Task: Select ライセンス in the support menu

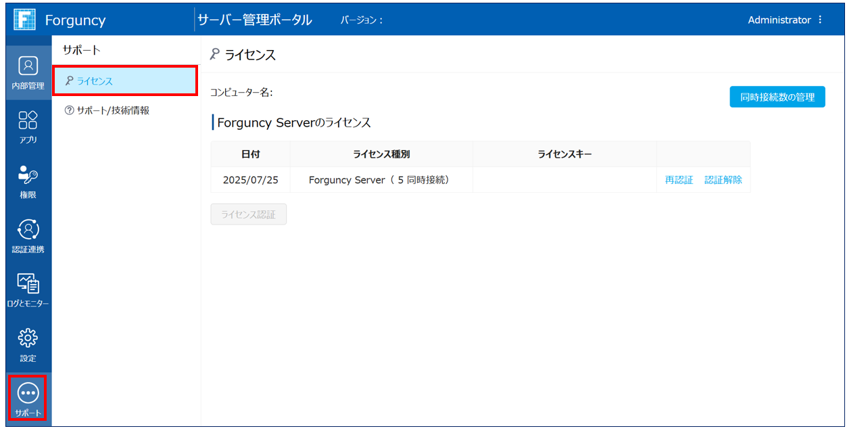Action: (x=124, y=81)
